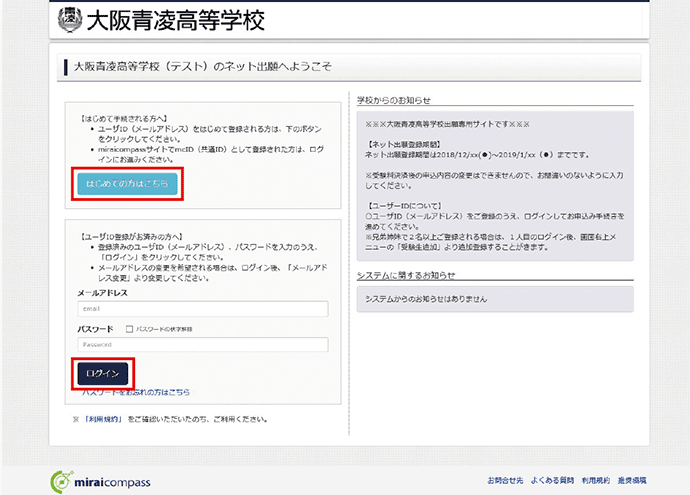The image size is (690, 495).
Task: Click the ネット出願へようこそ welcome heading
Action: pyautogui.click(x=202, y=66)
